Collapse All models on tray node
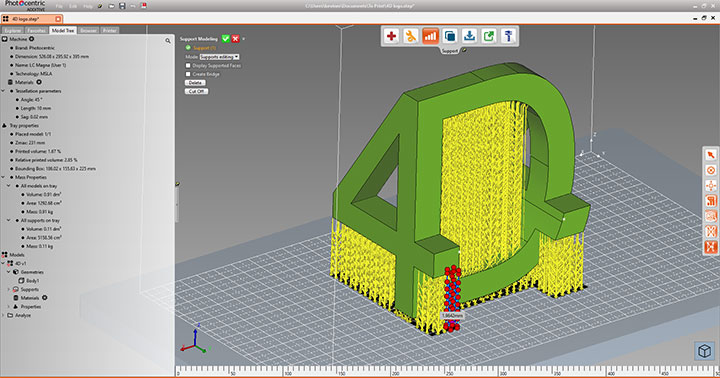720x378 pixels. pos(9,186)
